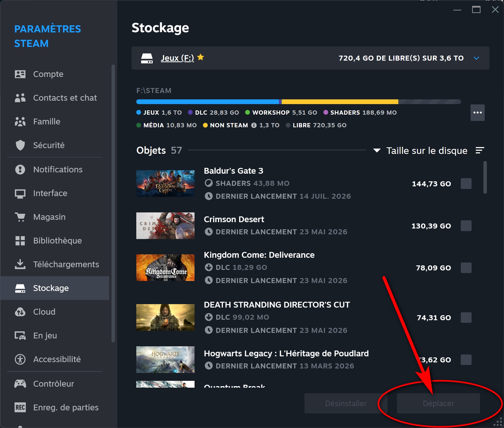Click the blue JEUX legend dot

139,113
